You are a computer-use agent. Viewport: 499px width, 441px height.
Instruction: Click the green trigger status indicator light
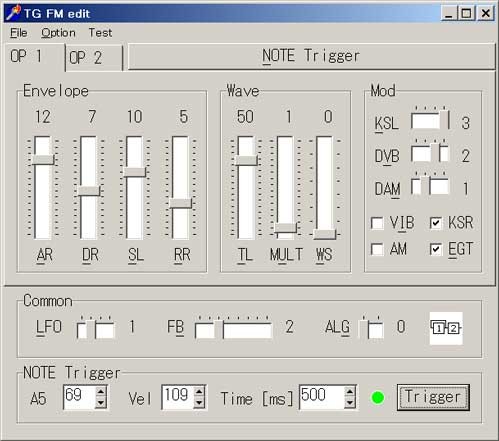point(378,398)
